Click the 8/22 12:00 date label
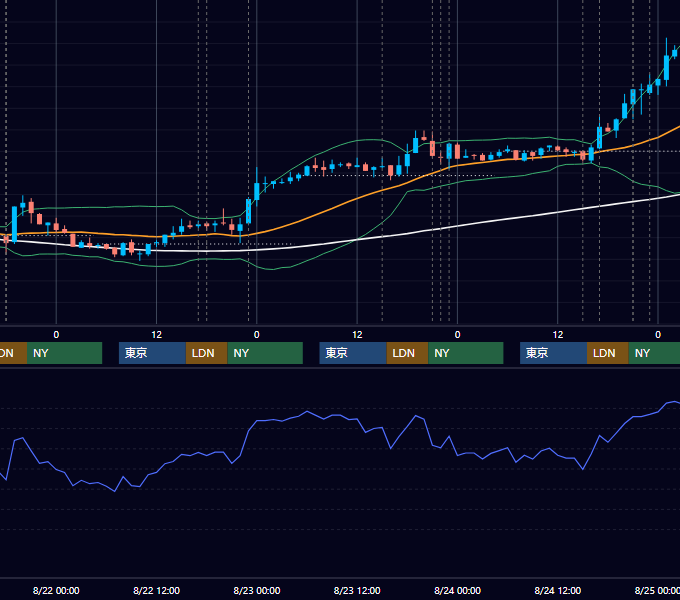 pos(156,590)
